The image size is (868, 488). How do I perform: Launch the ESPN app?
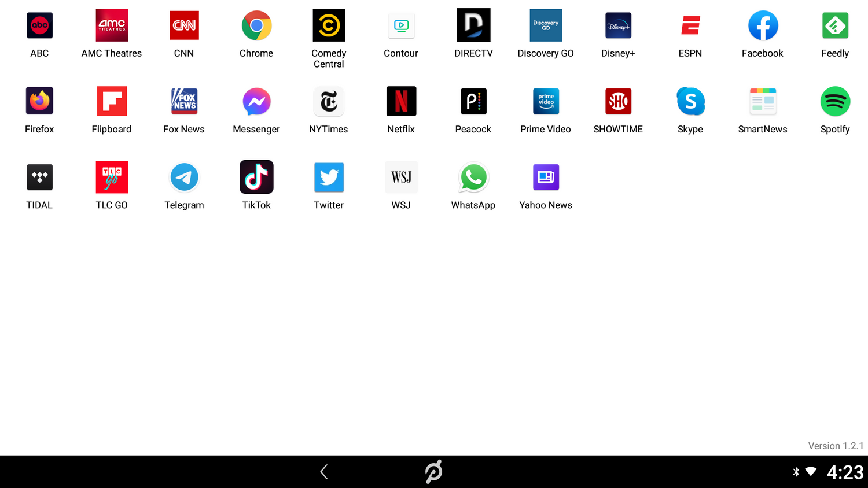[690, 26]
